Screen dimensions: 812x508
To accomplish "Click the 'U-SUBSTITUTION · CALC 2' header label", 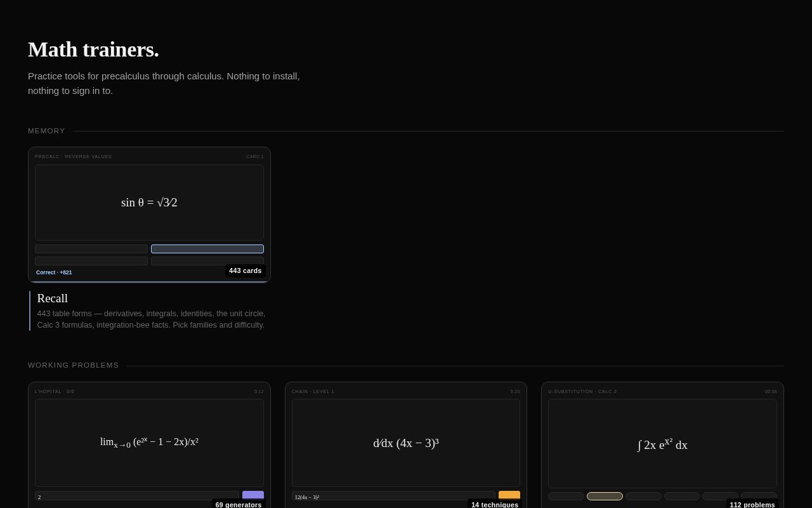I will (582, 391).
